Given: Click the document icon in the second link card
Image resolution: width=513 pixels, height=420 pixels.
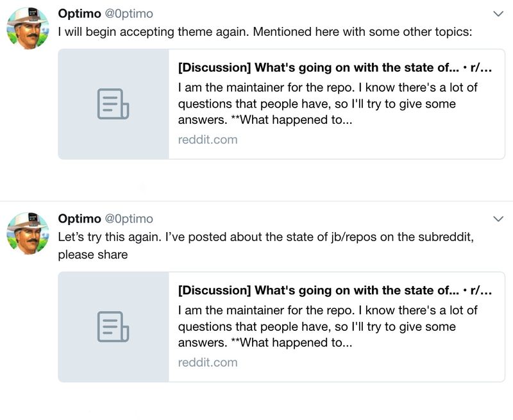Looking at the screenshot, I should [x=114, y=326].
